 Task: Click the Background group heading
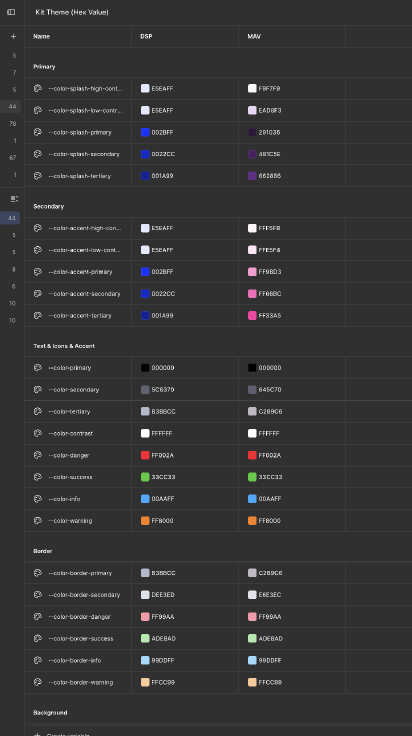pyautogui.click(x=50, y=713)
